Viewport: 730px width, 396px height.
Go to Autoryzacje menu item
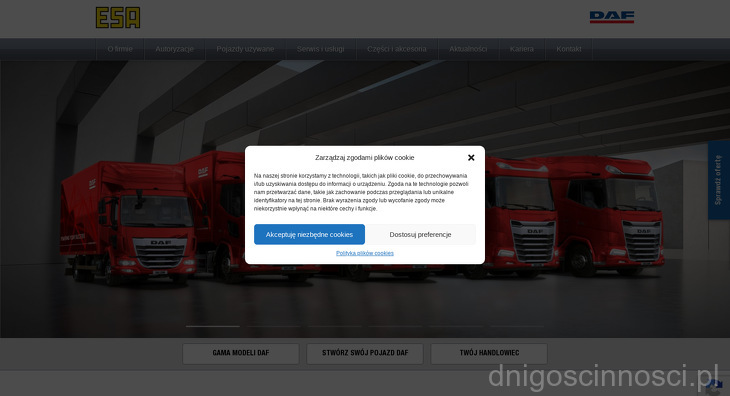tap(175, 49)
